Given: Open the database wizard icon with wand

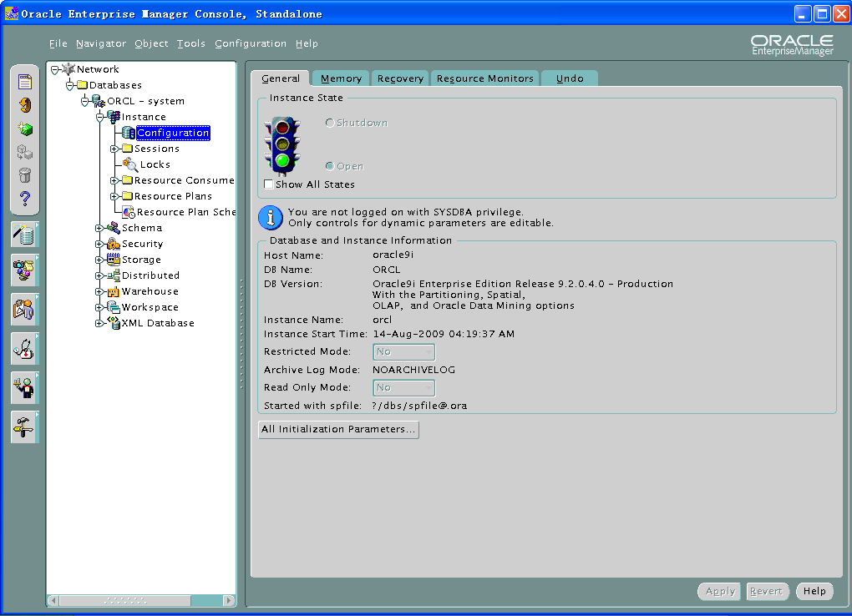Looking at the screenshot, I should (x=24, y=235).
